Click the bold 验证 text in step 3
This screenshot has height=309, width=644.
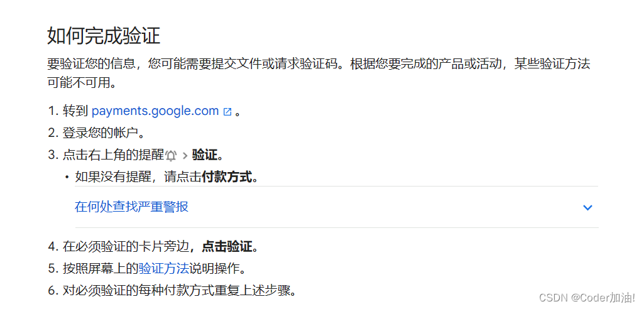point(205,155)
